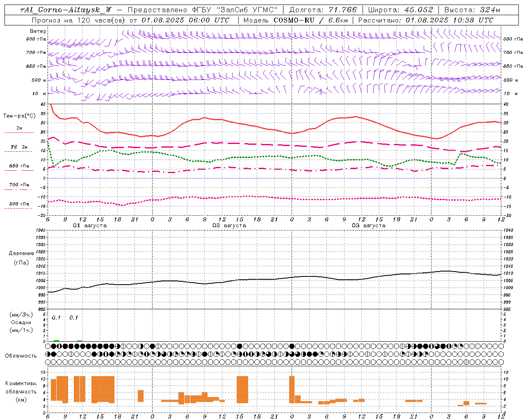Click the Td 2м legend label

[x=19, y=147]
